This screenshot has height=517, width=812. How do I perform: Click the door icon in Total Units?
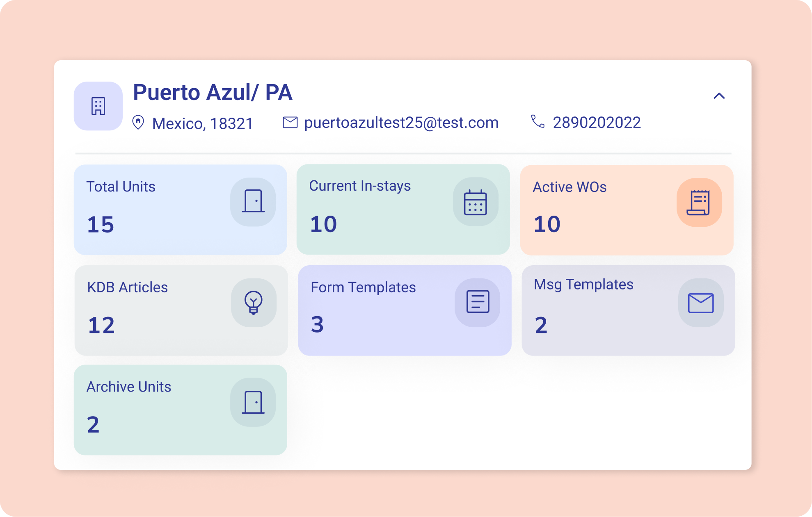click(253, 201)
